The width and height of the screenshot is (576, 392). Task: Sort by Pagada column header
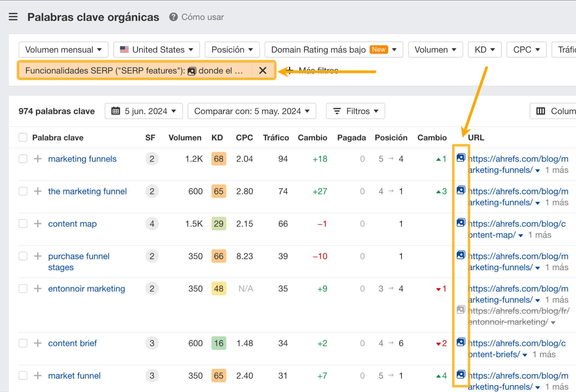point(351,138)
